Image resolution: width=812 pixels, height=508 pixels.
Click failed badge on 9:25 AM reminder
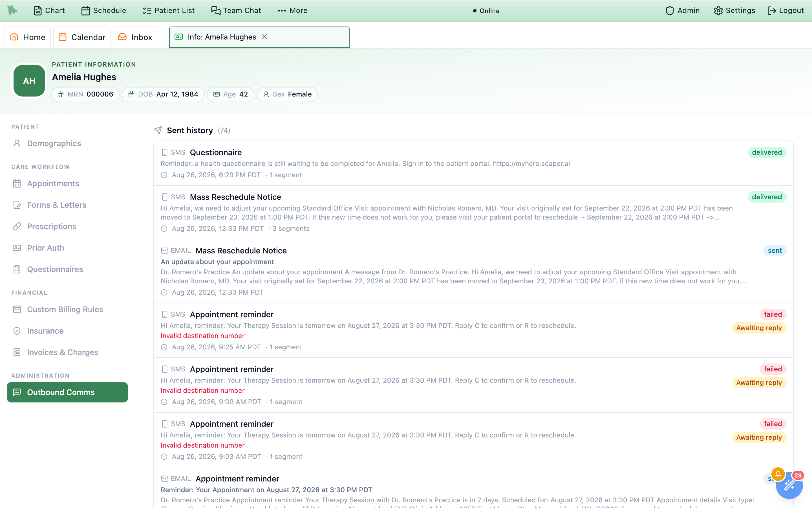pos(773,314)
